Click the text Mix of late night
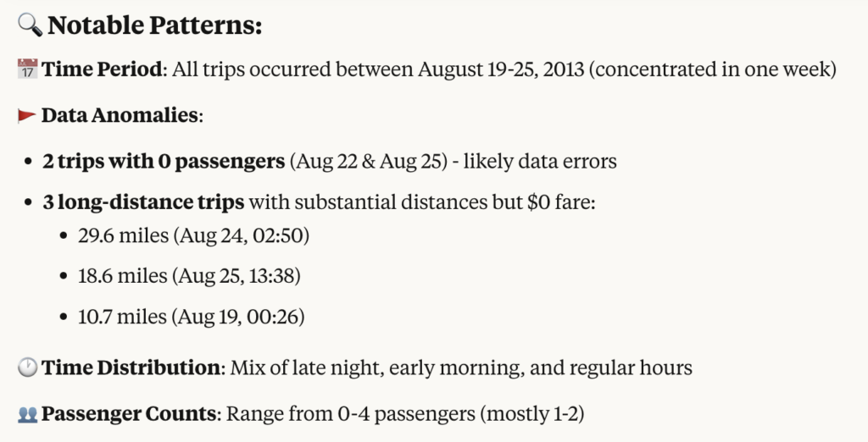Viewport: 868px width, 442px height. tap(307, 367)
